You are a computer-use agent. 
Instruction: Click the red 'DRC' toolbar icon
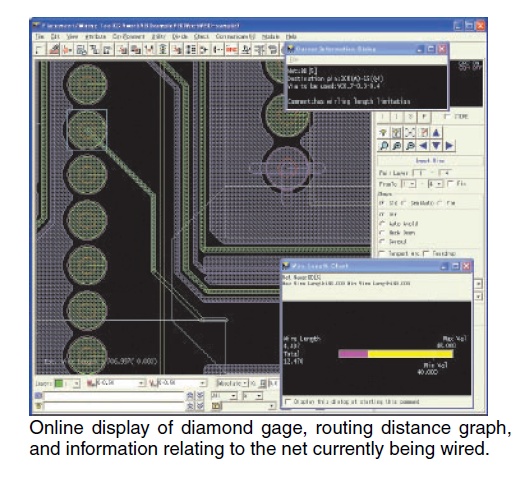pyautogui.click(x=231, y=50)
